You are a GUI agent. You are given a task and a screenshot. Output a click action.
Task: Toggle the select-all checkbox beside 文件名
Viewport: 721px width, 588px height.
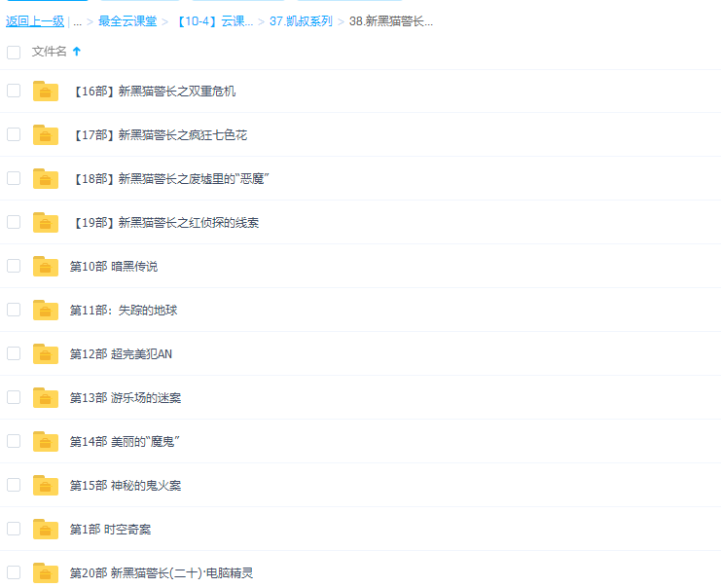click(14, 52)
